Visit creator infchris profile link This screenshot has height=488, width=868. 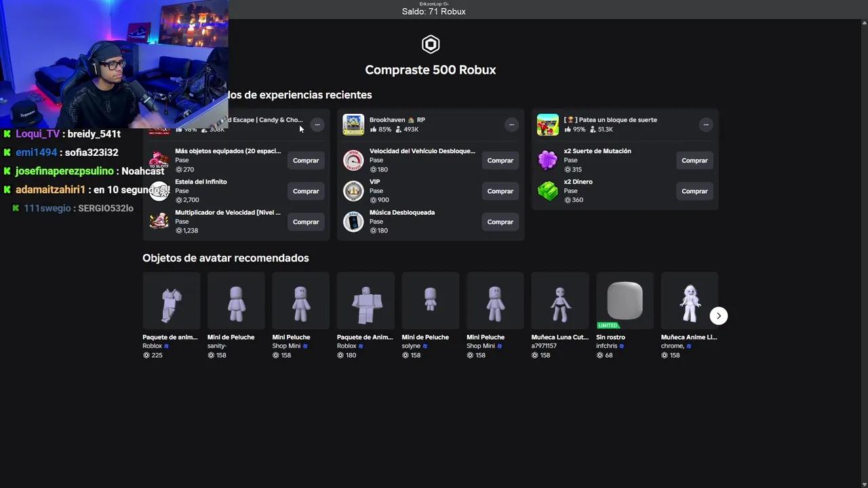(607, 346)
